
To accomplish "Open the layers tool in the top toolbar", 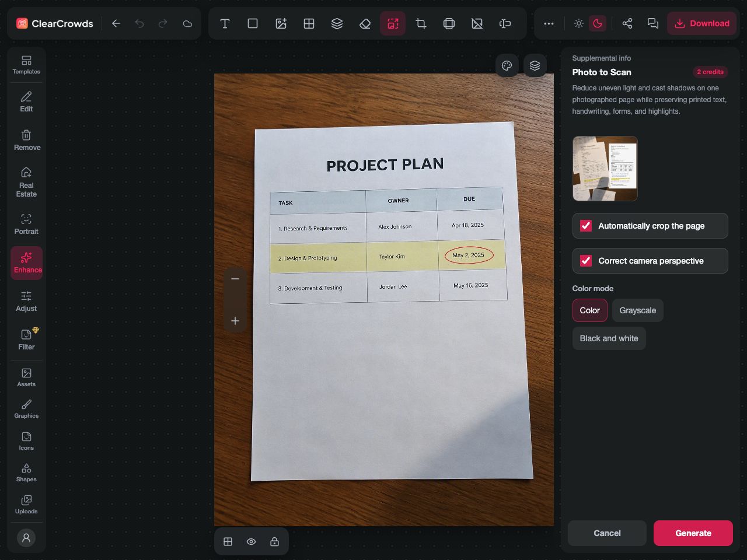I will coord(337,23).
